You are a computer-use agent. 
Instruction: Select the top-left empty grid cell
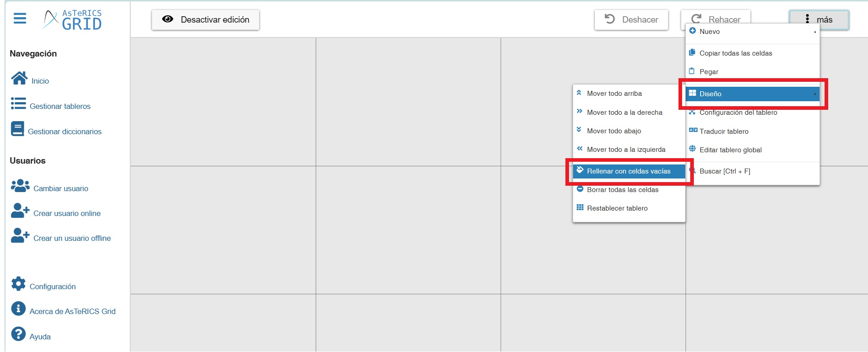223,102
